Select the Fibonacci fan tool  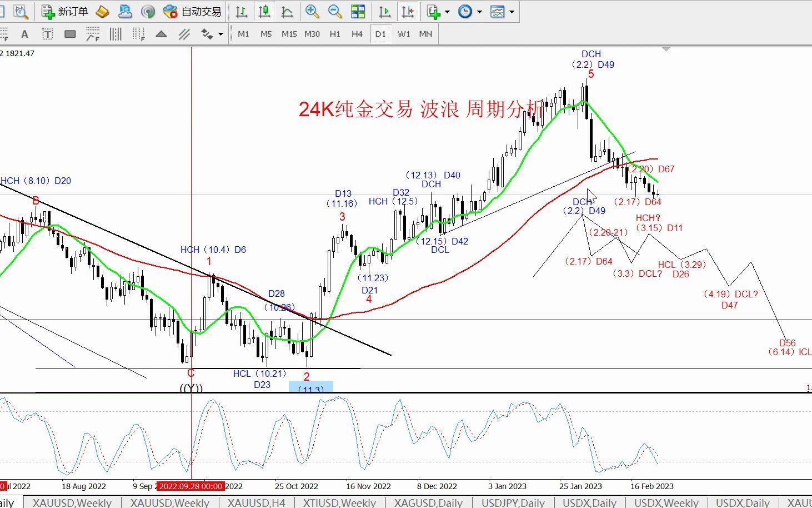93,34
